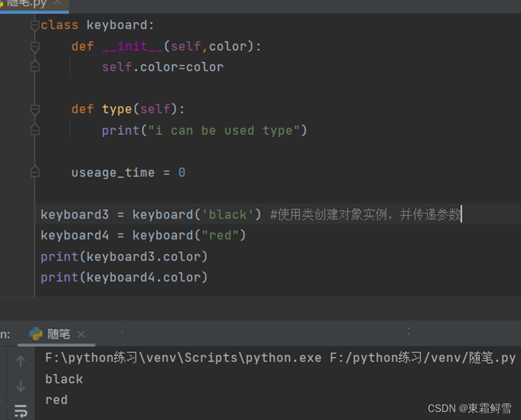Click fold end marker beside self.color=color
The width and height of the screenshot is (521, 420).
point(35,67)
